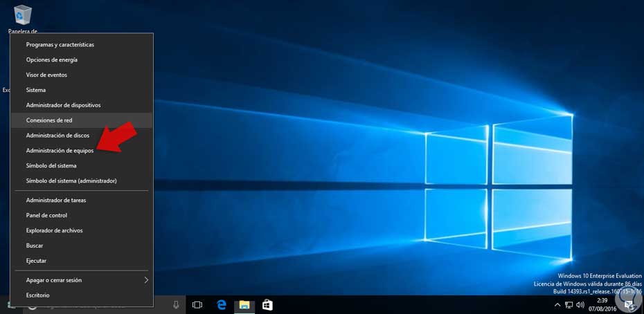Open Explorador de archivos entry
This screenshot has width=644, height=314.
pos(81,231)
